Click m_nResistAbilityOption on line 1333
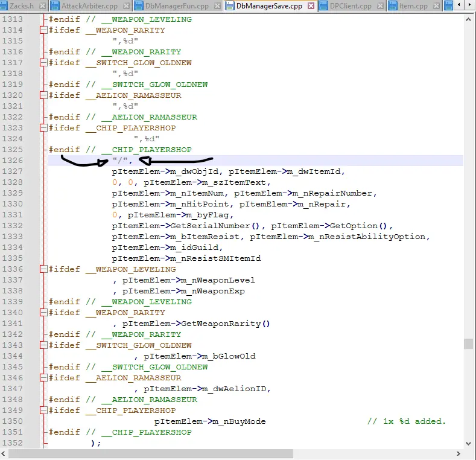 tap(367, 237)
